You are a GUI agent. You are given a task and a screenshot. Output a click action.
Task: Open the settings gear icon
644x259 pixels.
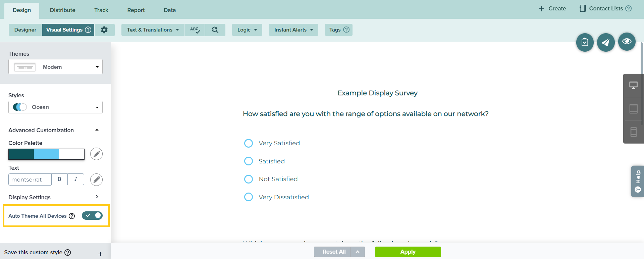click(104, 30)
